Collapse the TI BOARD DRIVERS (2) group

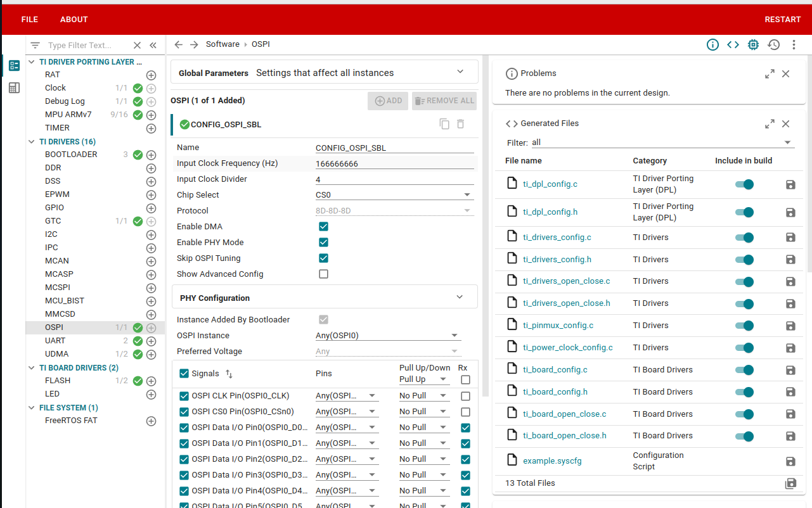point(32,368)
